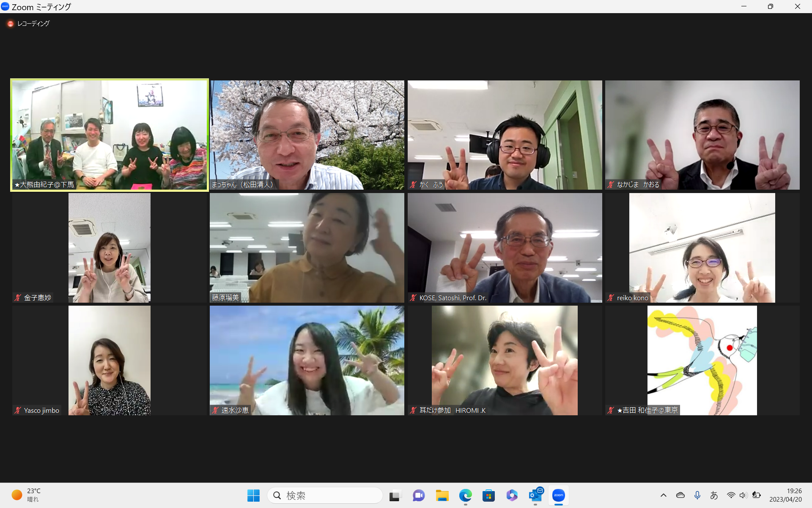The width and height of the screenshot is (812, 508).
Task: Click name label ★大熊由紀子@下馬
Action: pos(44,185)
